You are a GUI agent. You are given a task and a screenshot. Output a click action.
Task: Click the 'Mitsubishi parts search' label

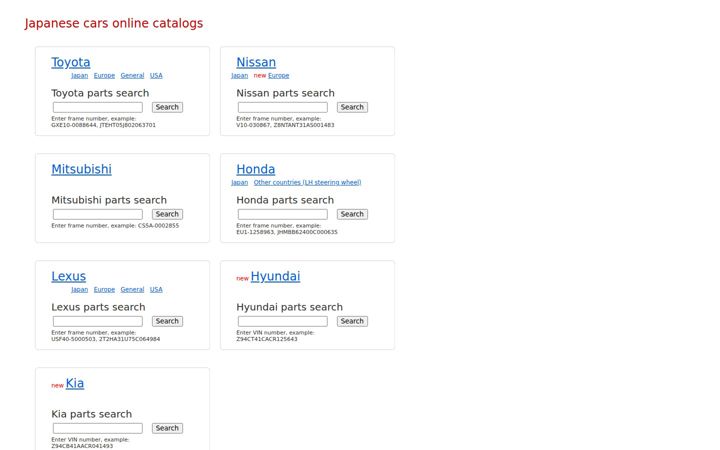tap(109, 200)
